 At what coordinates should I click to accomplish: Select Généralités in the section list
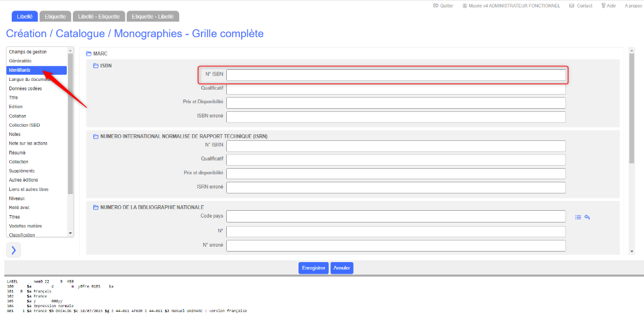(20, 61)
